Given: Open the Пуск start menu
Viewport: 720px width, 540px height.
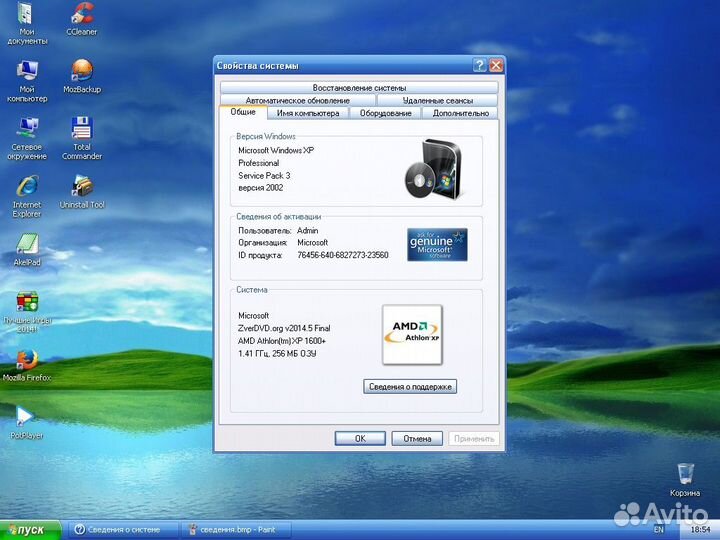Looking at the screenshot, I should 30,530.
